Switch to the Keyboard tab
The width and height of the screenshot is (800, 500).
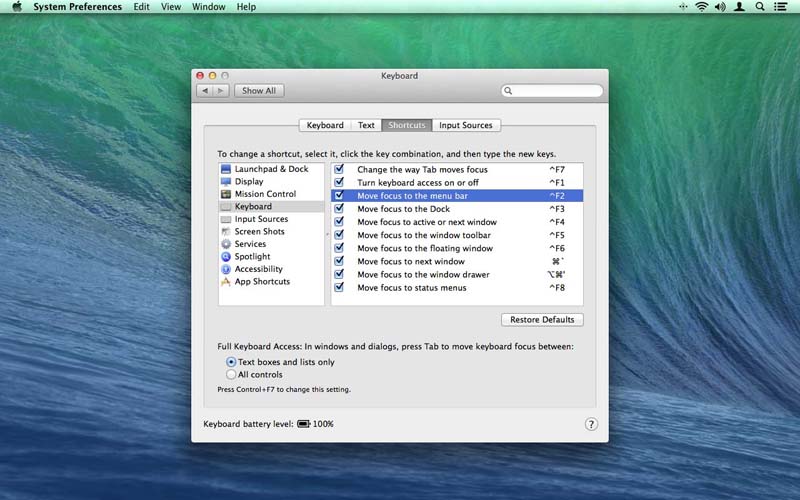325,125
